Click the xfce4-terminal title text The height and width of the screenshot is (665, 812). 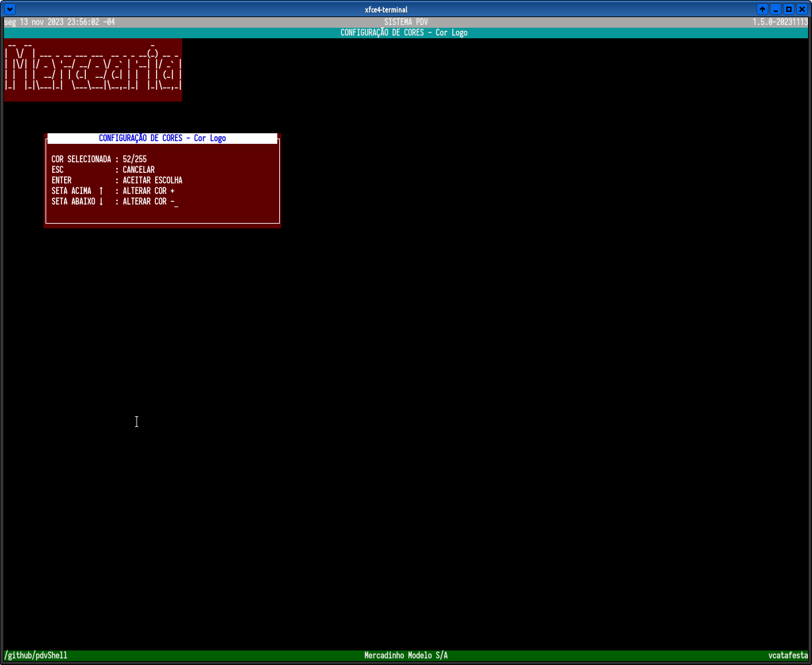386,9
